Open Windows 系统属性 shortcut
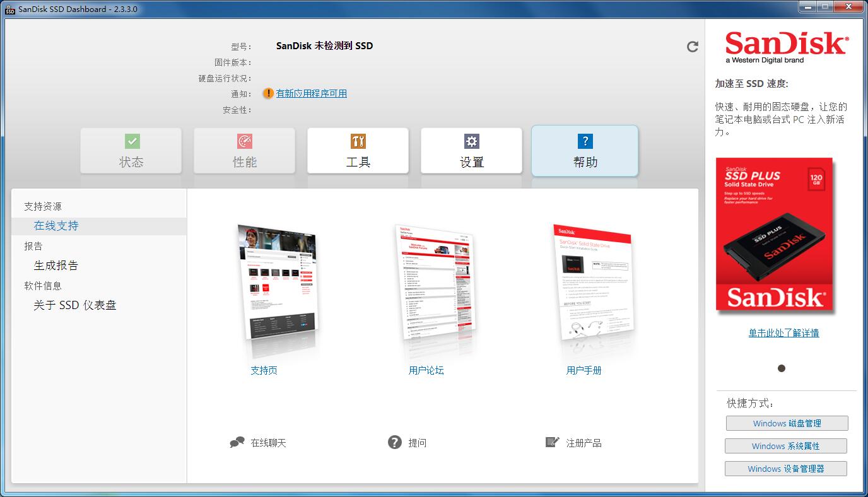Screen dimensions: 868x497 [786, 446]
